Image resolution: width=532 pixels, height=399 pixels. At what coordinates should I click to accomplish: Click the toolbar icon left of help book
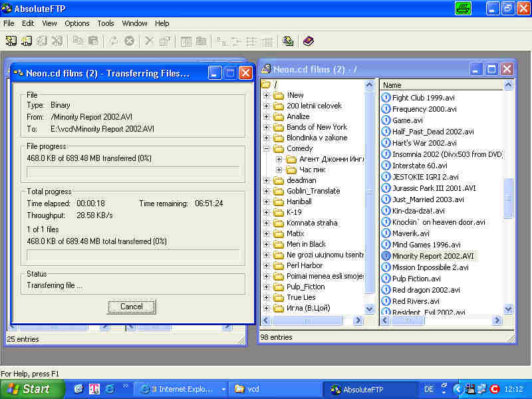point(287,41)
